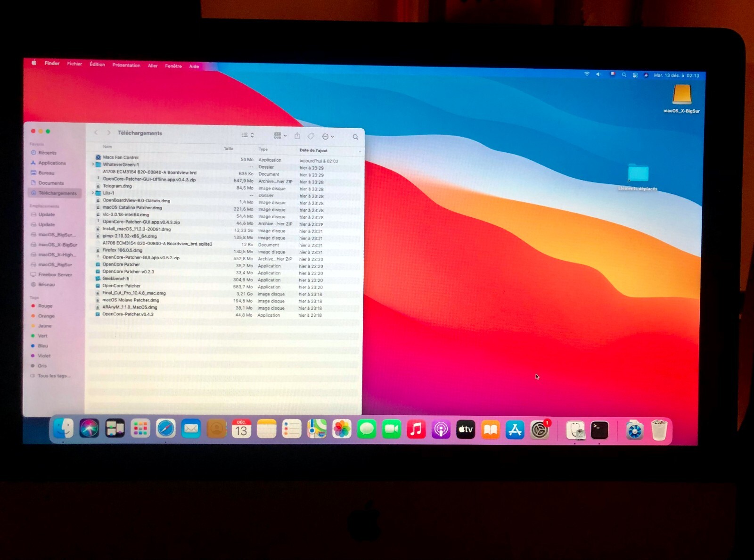This screenshot has height=560, width=754.
Task: Open Notes app in the Dock
Action: pyautogui.click(x=267, y=429)
